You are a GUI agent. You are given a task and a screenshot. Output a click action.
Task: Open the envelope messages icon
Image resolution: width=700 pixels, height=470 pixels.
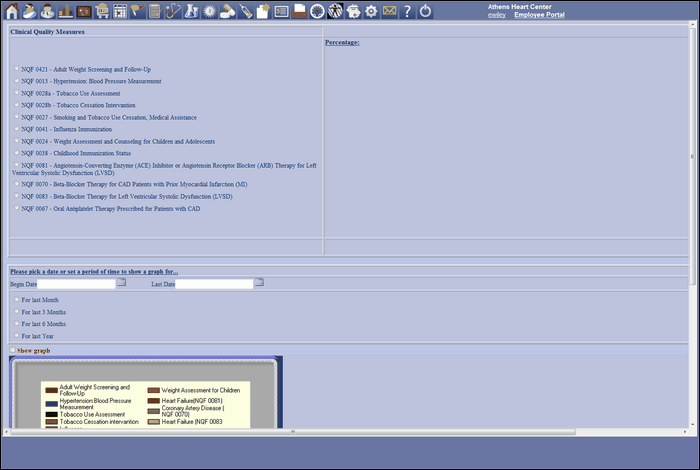click(389, 11)
